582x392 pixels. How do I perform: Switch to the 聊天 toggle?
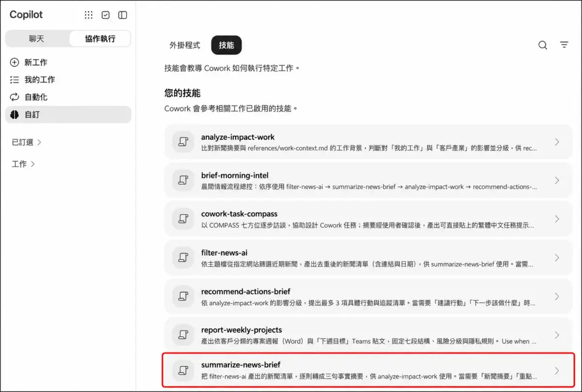pyautogui.click(x=37, y=39)
